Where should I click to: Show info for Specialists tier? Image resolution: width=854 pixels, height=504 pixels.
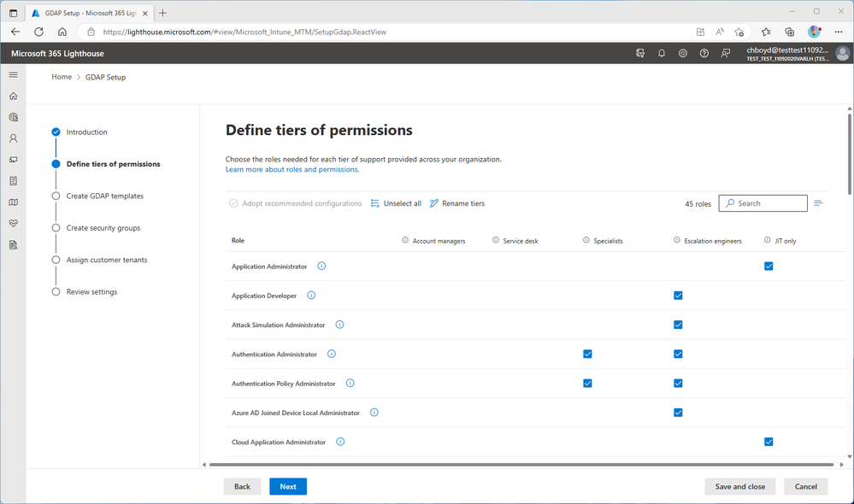click(x=586, y=240)
